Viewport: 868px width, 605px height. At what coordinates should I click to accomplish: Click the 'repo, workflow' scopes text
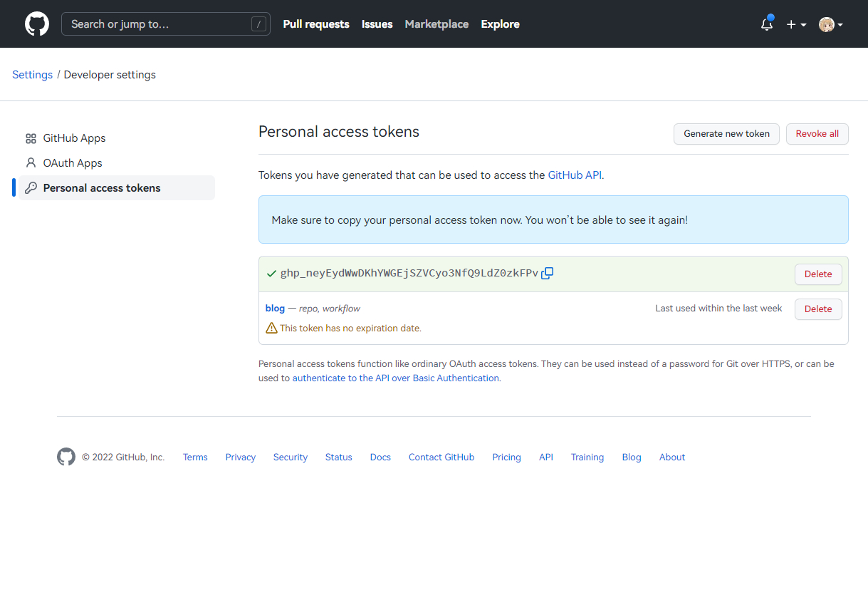click(x=330, y=309)
